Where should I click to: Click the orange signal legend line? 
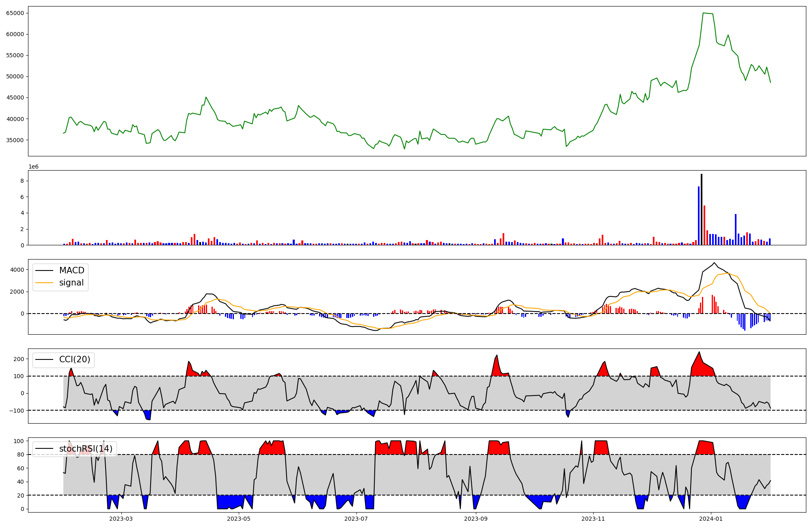pyautogui.click(x=44, y=283)
